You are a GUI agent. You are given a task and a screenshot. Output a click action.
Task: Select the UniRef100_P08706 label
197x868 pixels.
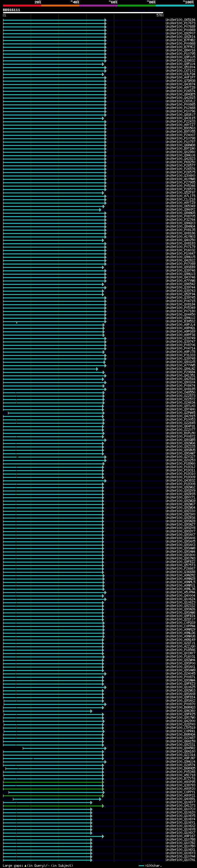180,345
